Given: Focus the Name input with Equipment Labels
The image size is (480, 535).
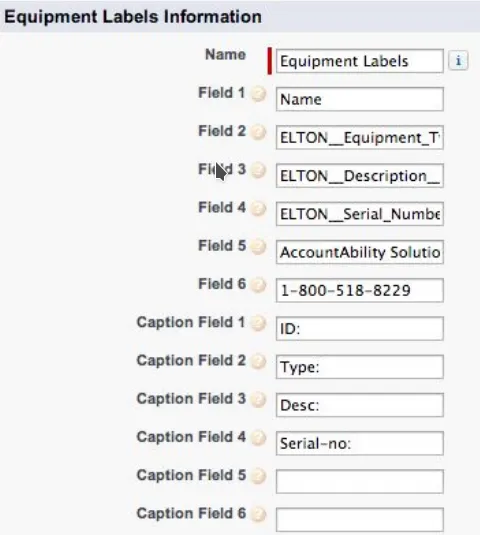Looking at the screenshot, I should pyautogui.click(x=360, y=61).
